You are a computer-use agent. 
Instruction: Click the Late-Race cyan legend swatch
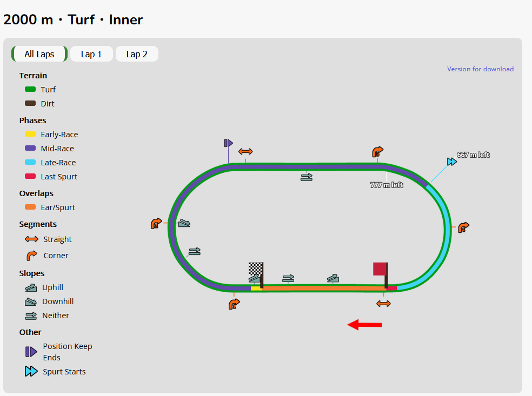[30, 162]
